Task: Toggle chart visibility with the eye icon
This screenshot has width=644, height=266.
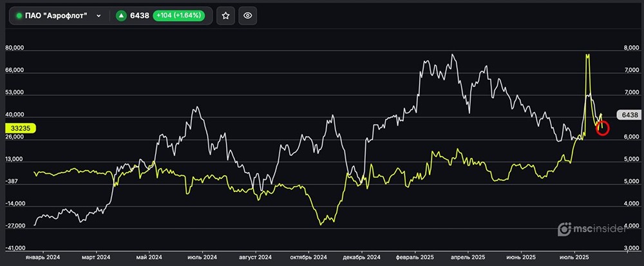Action: pos(248,16)
